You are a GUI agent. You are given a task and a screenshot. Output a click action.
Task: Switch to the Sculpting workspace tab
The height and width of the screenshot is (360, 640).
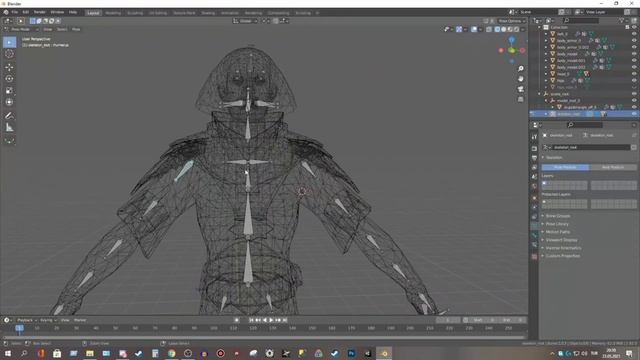click(x=135, y=13)
